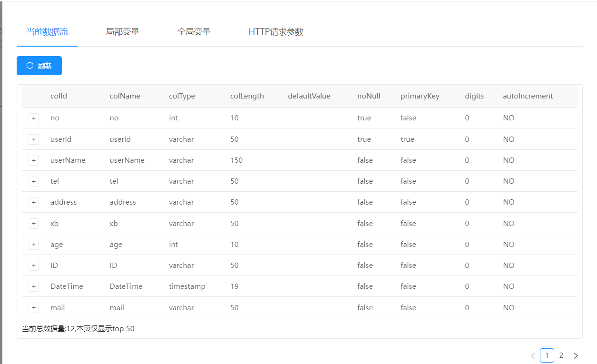Select the HTTP请求参数 tab
This screenshot has height=364, width=597.
(x=276, y=32)
